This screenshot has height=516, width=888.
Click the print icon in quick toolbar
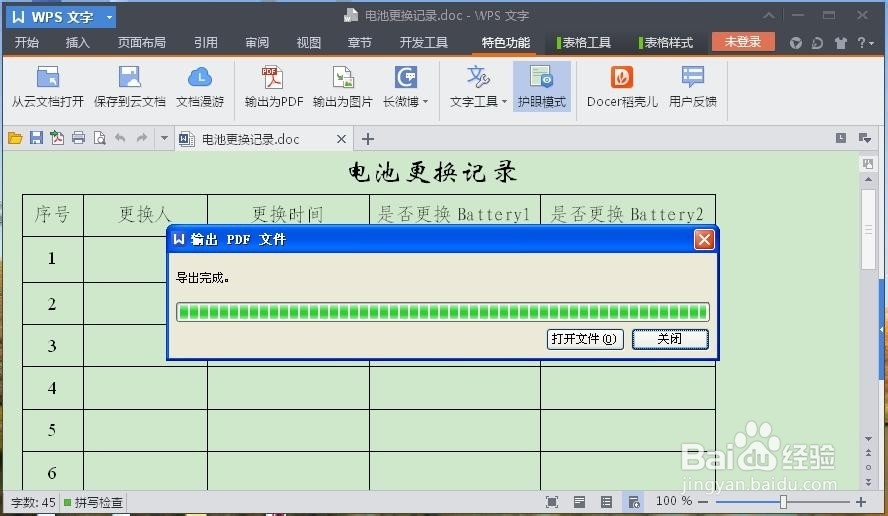(x=78, y=138)
